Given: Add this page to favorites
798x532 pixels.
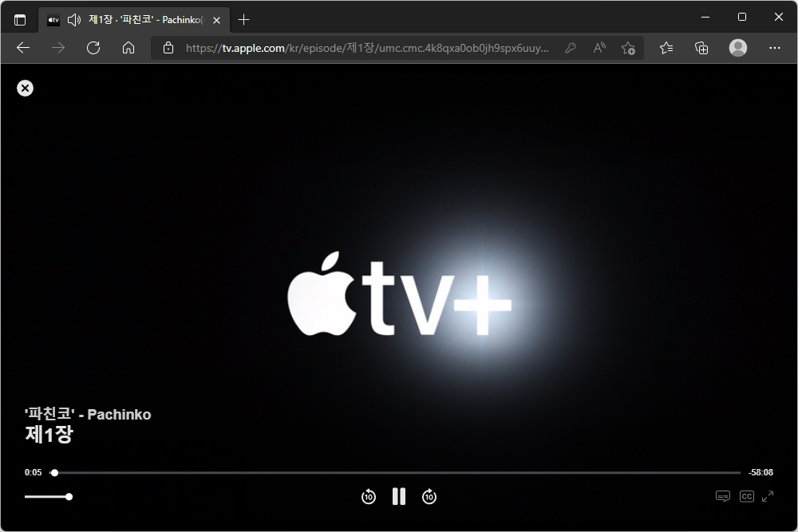Looking at the screenshot, I should [x=628, y=48].
